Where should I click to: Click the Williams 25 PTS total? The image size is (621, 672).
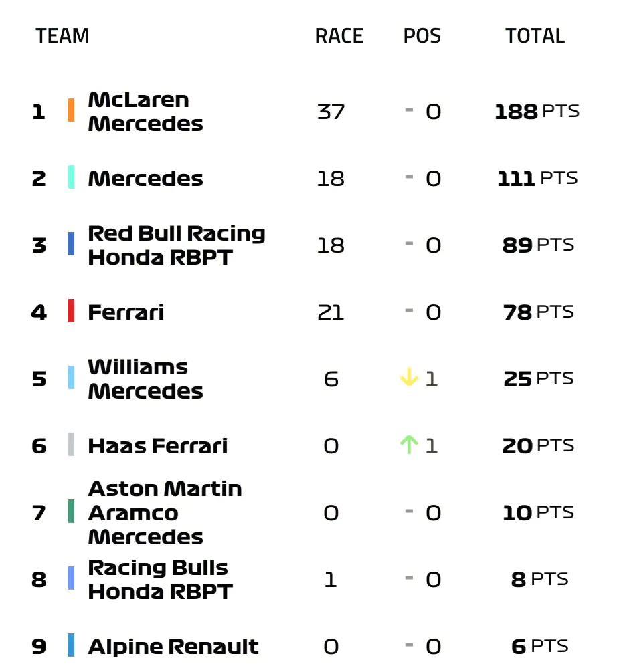point(539,379)
